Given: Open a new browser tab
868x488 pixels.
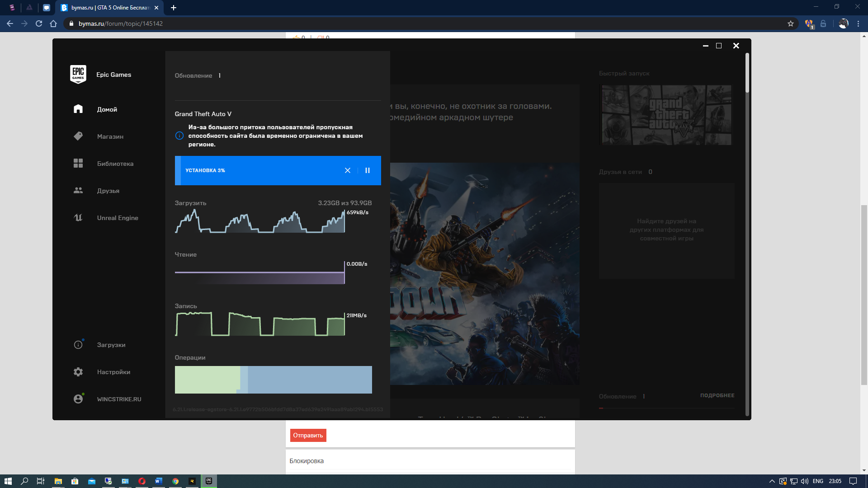Looking at the screenshot, I should point(174,8).
